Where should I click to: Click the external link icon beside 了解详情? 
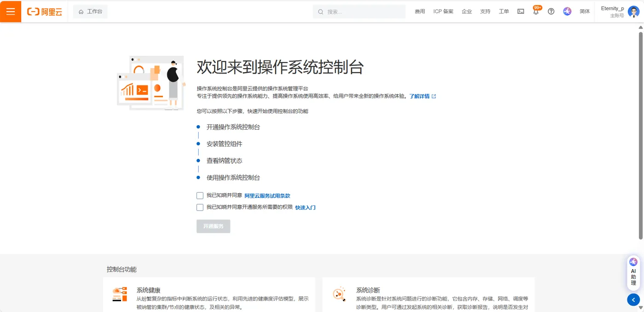tap(434, 96)
